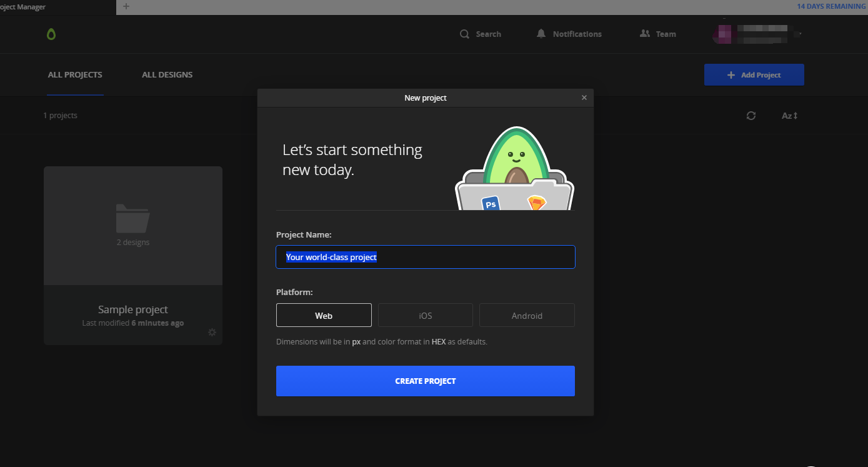Select iOS as the platform
Image resolution: width=868 pixels, height=467 pixels.
coord(426,316)
